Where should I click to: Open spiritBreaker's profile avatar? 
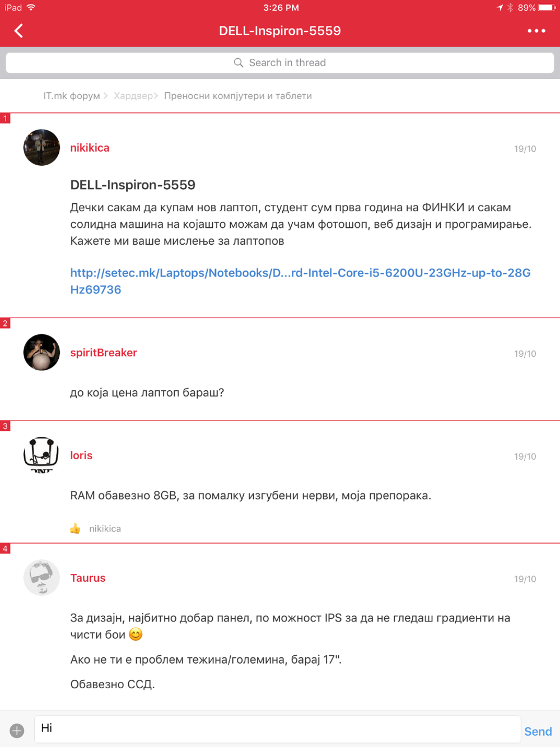(41, 352)
